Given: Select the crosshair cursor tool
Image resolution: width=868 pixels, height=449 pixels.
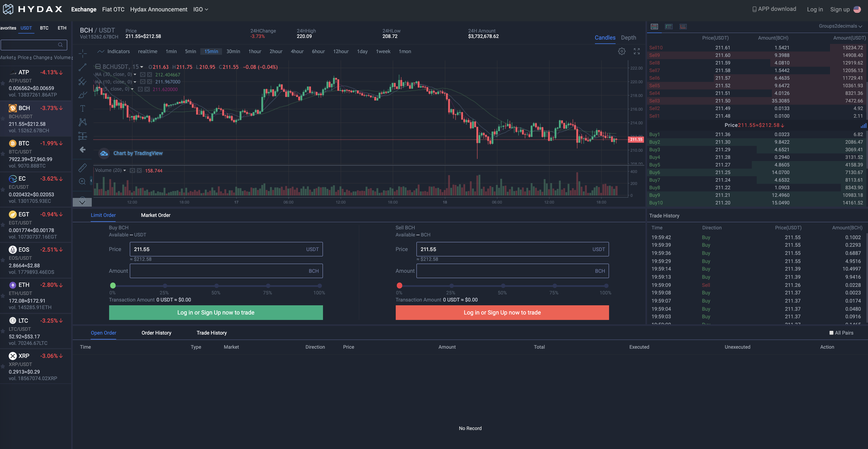Looking at the screenshot, I should click(83, 53).
